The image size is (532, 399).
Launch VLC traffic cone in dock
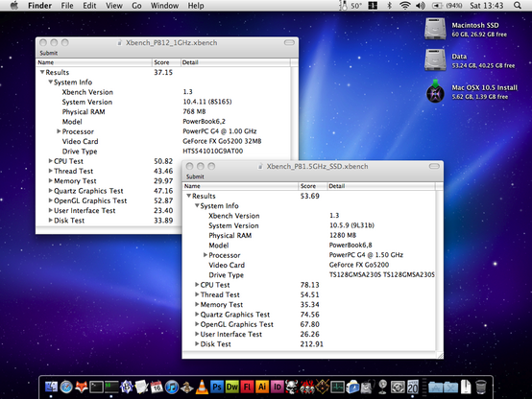pos(202,387)
